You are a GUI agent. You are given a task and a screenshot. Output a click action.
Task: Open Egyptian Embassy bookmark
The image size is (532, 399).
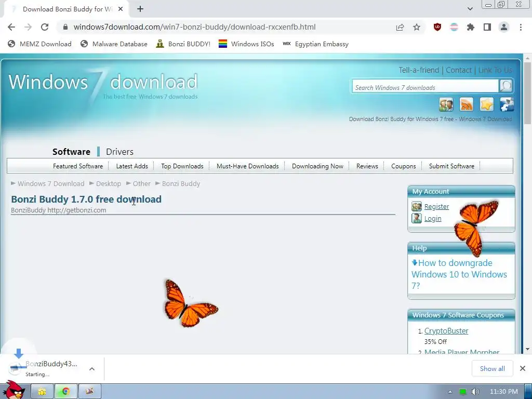315,44
